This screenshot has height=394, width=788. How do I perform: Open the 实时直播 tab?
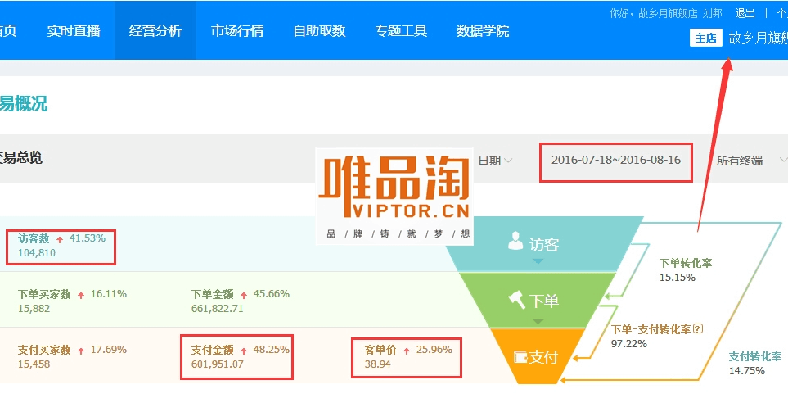click(x=73, y=31)
